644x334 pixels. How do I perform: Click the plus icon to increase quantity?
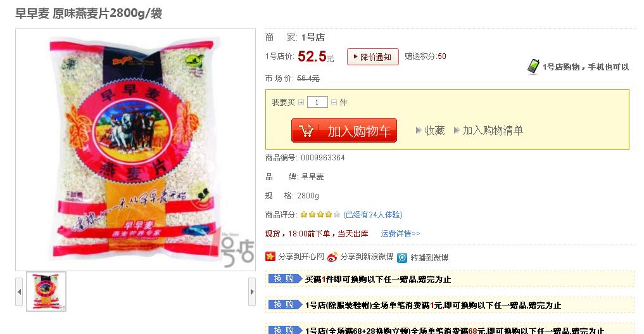301,102
